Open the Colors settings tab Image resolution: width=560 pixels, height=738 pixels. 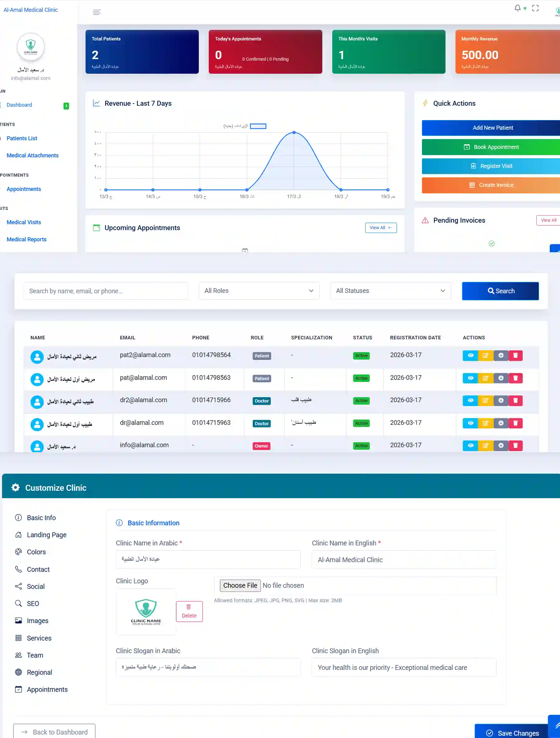point(36,552)
